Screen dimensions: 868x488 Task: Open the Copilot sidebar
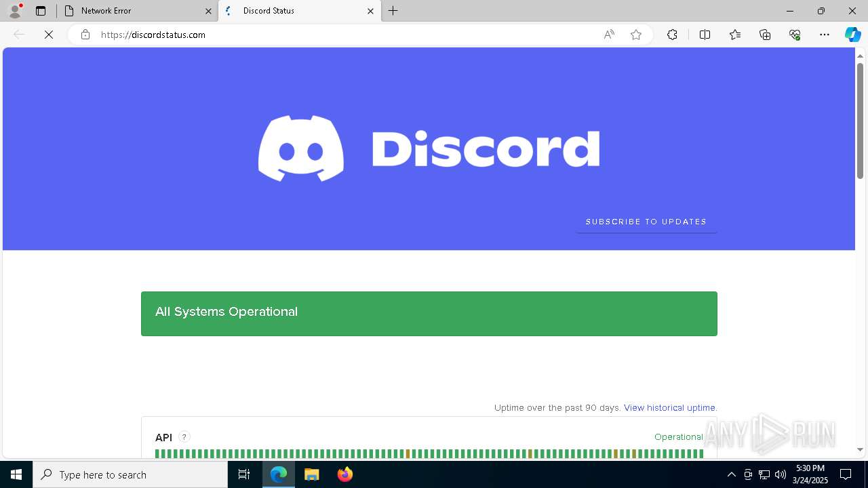click(x=852, y=35)
